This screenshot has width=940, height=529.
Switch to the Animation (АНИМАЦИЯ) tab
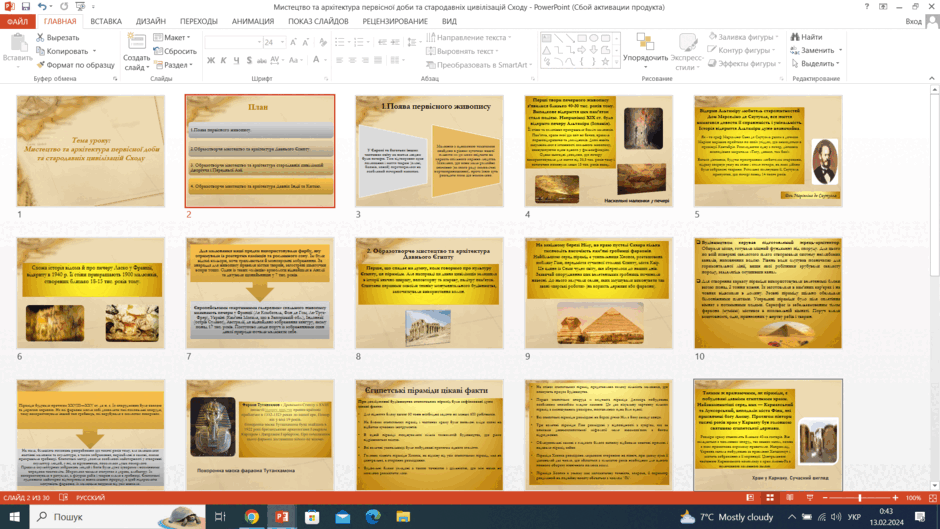tap(253, 21)
